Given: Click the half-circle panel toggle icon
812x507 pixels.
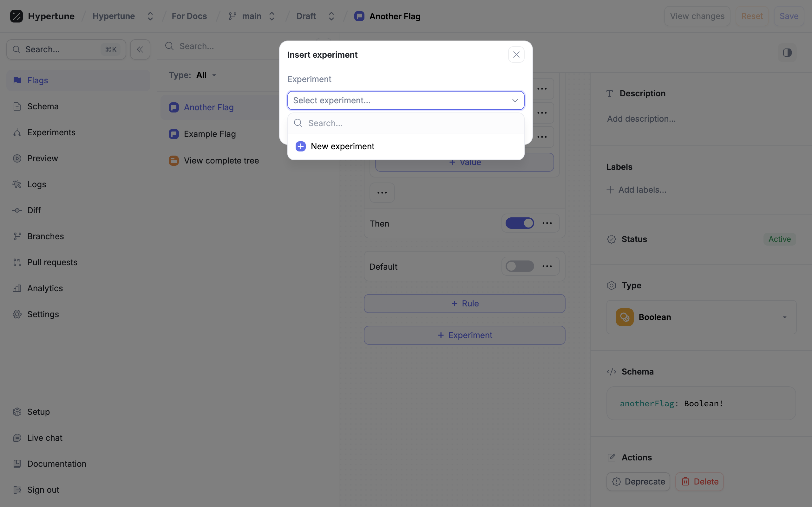Looking at the screenshot, I should coord(787,53).
